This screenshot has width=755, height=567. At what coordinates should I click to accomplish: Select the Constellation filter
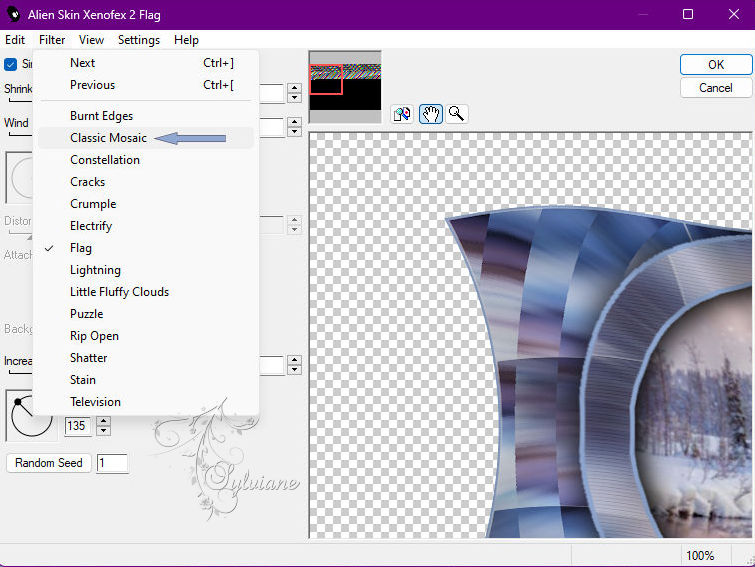[x=146, y=160]
